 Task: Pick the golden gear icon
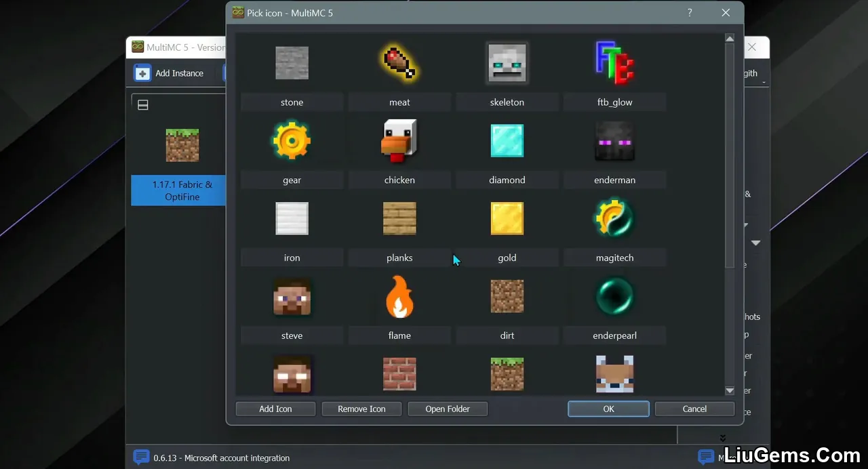tap(292, 141)
